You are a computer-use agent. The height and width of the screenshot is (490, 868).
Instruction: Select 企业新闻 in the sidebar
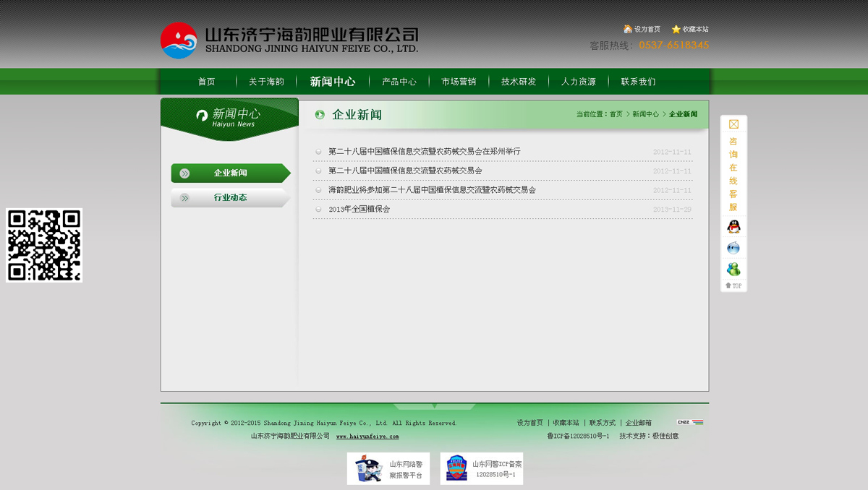click(x=231, y=173)
